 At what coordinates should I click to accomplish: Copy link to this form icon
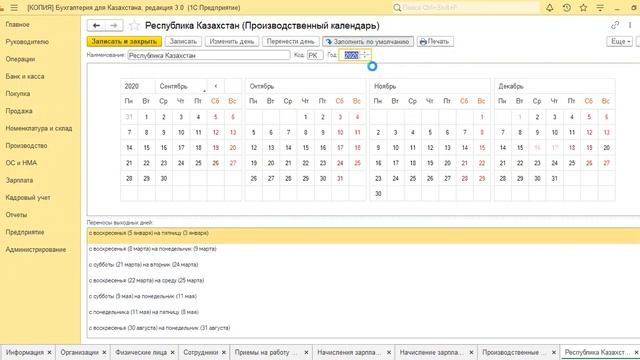pyautogui.click(x=615, y=25)
